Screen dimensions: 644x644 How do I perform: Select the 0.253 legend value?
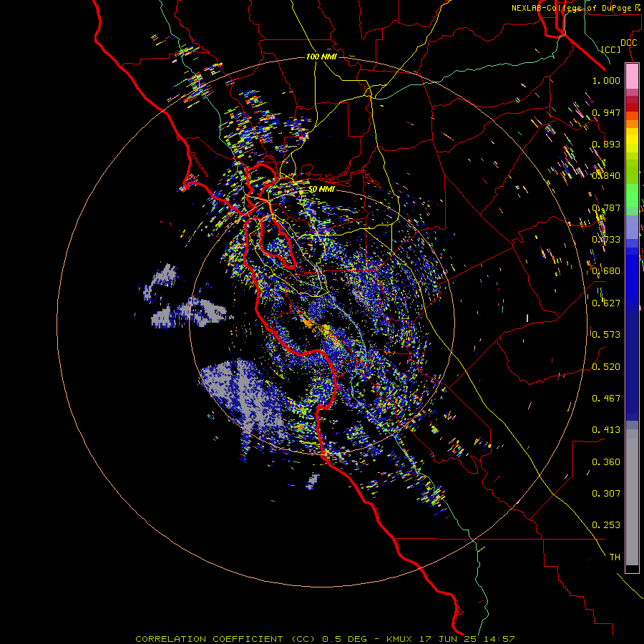tap(606, 525)
